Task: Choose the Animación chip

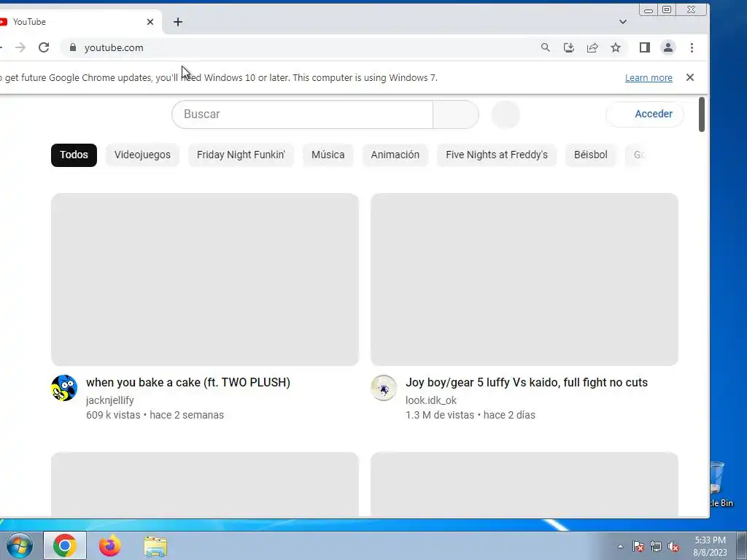Action: [395, 155]
